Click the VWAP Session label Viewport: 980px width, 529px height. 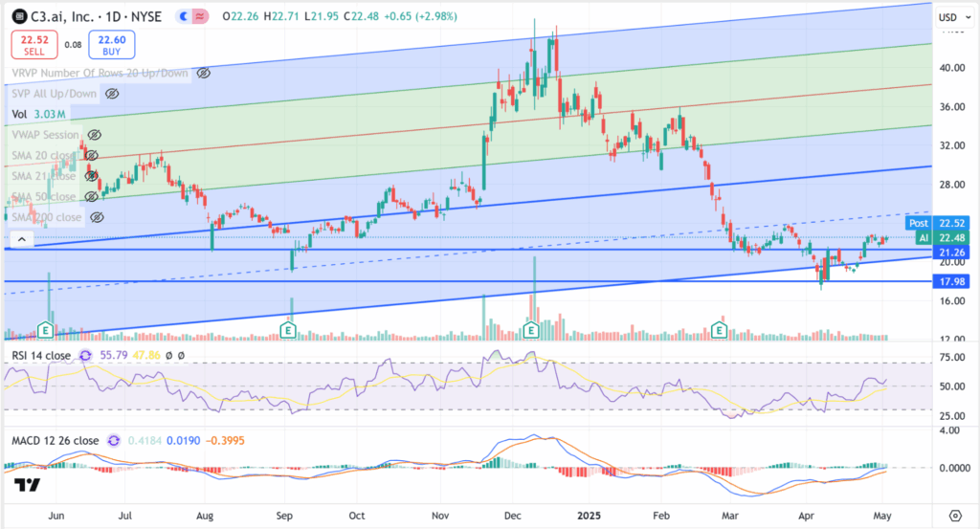point(46,135)
